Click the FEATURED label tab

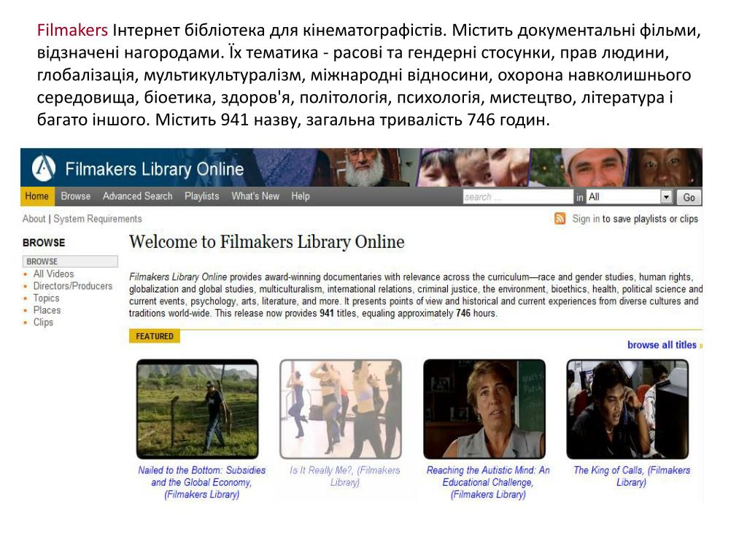pos(155,336)
